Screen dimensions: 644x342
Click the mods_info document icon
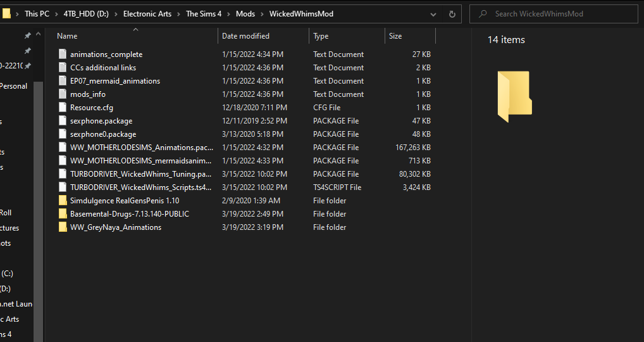click(x=63, y=94)
